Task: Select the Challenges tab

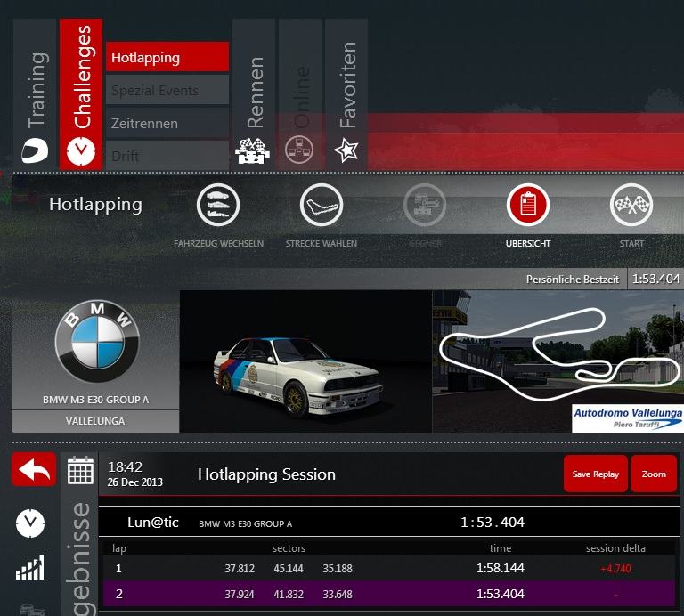Action: click(81, 93)
